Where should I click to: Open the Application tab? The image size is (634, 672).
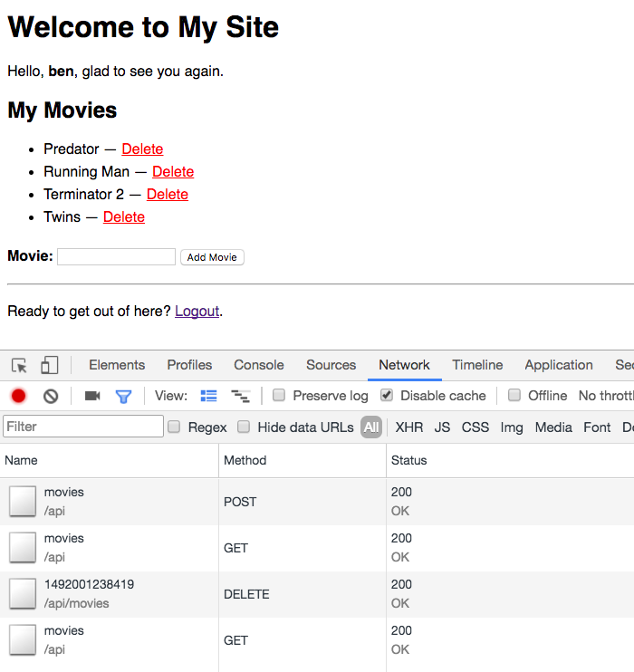pyautogui.click(x=559, y=365)
